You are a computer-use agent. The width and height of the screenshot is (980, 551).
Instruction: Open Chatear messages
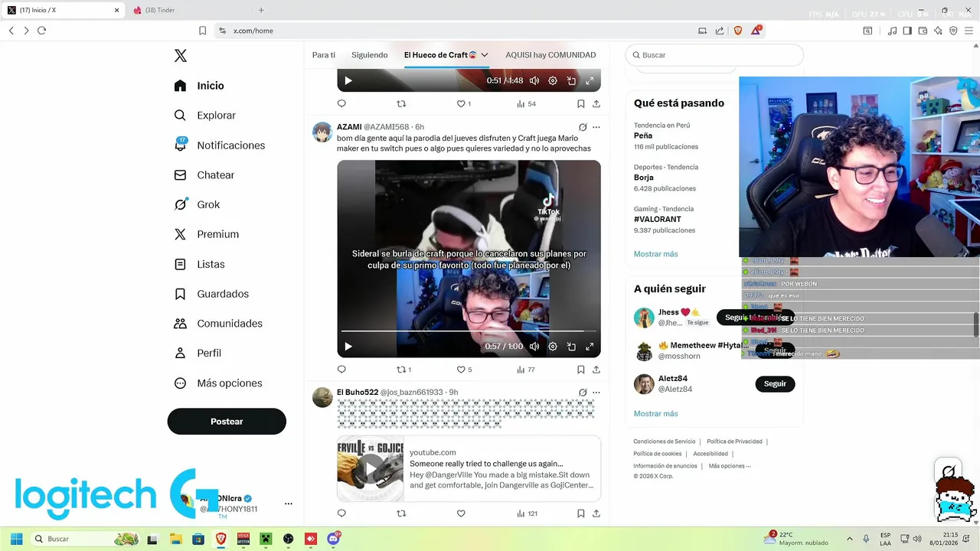point(204,175)
